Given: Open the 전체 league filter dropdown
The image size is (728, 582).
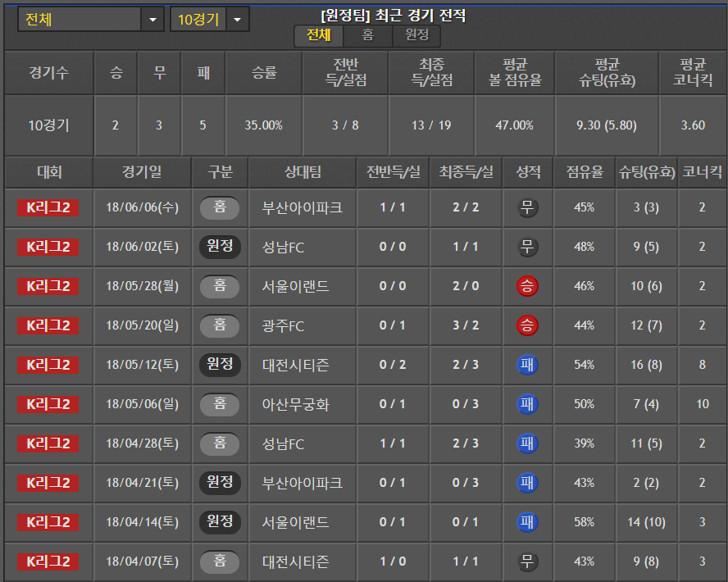Looking at the screenshot, I should pyautogui.click(x=91, y=20).
